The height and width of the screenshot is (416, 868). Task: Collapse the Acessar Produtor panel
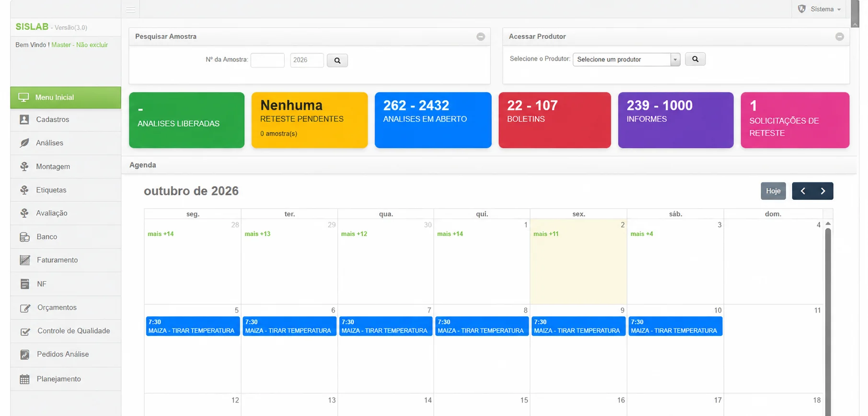(x=839, y=37)
